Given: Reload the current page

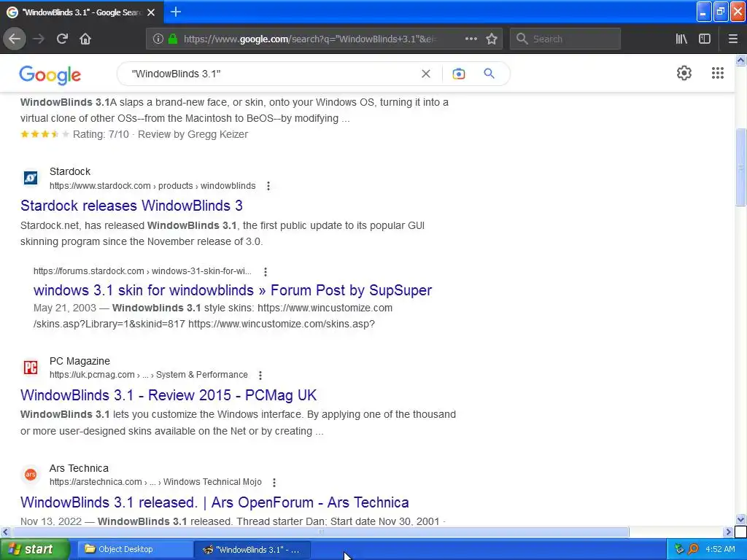Looking at the screenshot, I should 62,39.
